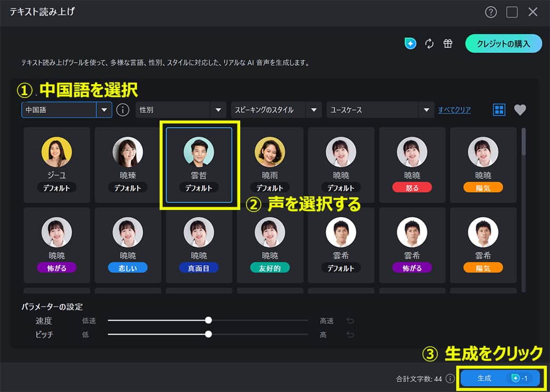Reset the ピッチ slider with its undo arrow
The width and height of the screenshot is (550, 392).
tap(349, 334)
